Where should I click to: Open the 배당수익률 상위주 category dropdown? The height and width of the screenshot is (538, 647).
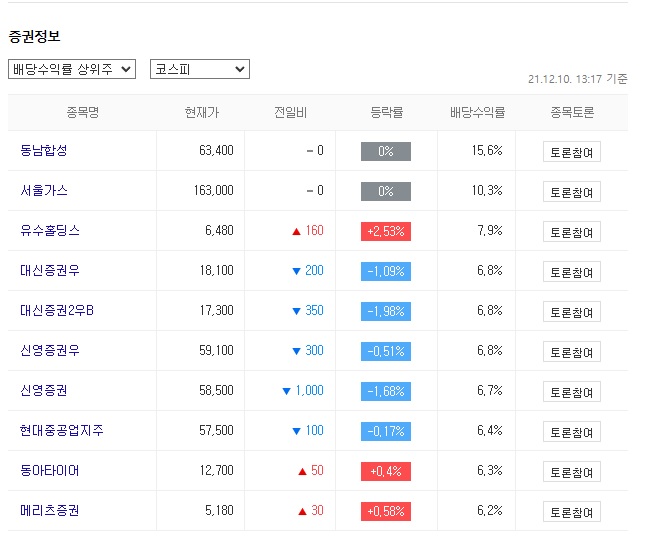(72, 69)
